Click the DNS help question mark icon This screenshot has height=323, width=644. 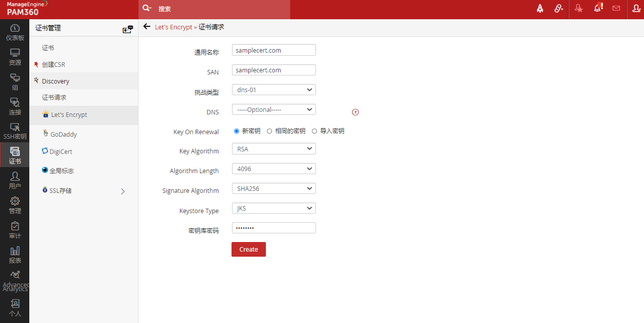coord(355,112)
